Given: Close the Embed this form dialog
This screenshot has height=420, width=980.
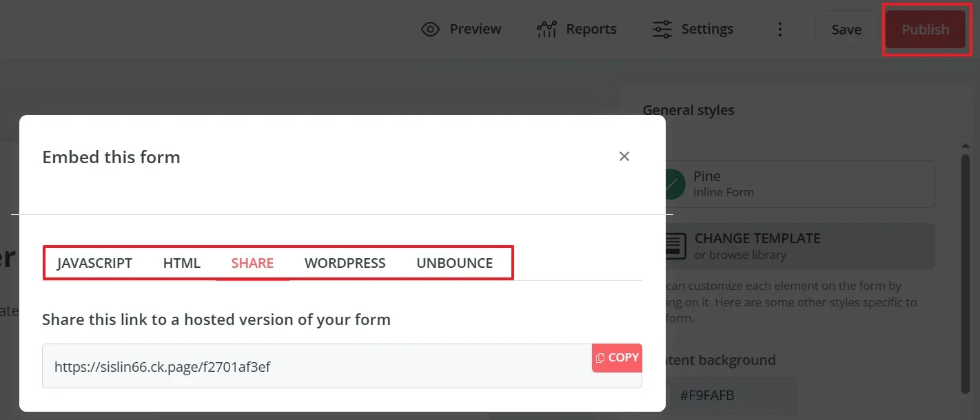Looking at the screenshot, I should point(624,156).
